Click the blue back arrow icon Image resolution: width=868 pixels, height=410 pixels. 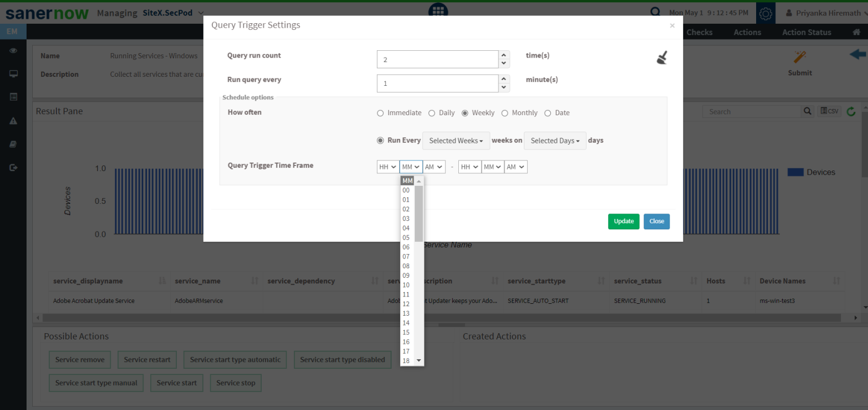tap(858, 55)
